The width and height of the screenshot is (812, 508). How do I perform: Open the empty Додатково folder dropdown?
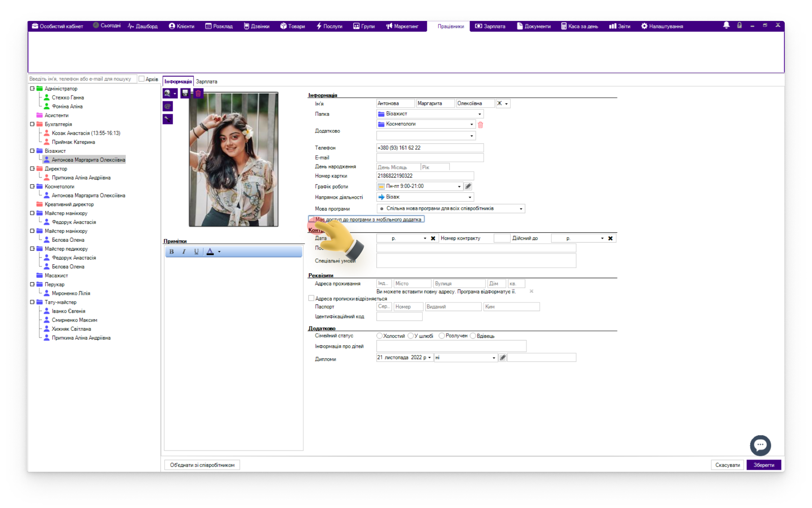coord(426,136)
